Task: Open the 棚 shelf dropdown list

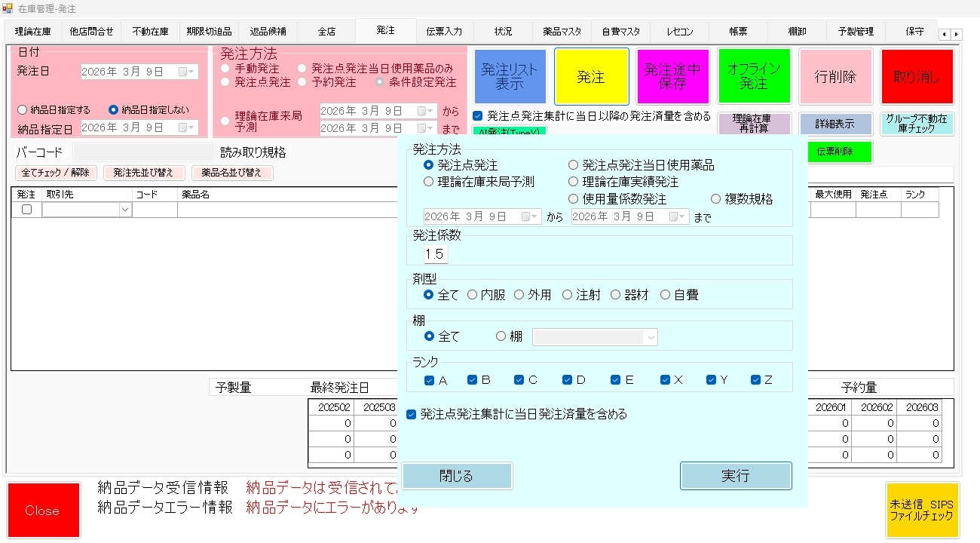Action: click(x=651, y=337)
